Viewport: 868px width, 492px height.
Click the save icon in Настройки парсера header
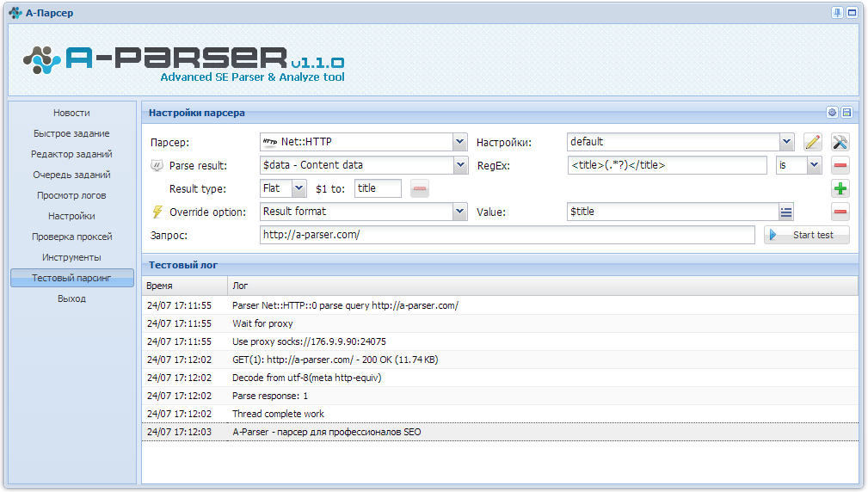[847, 113]
